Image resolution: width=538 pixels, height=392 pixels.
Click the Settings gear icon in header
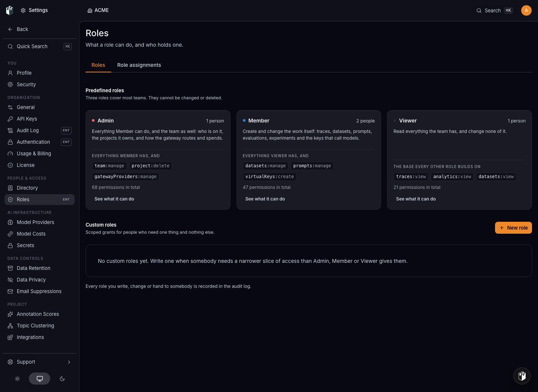23,10
